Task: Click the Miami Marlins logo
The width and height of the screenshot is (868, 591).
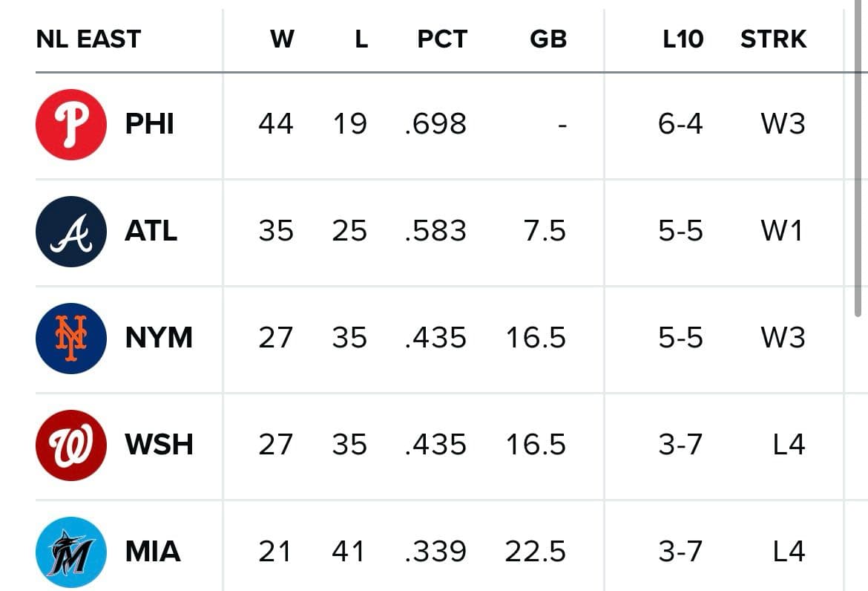Action: pos(71,552)
